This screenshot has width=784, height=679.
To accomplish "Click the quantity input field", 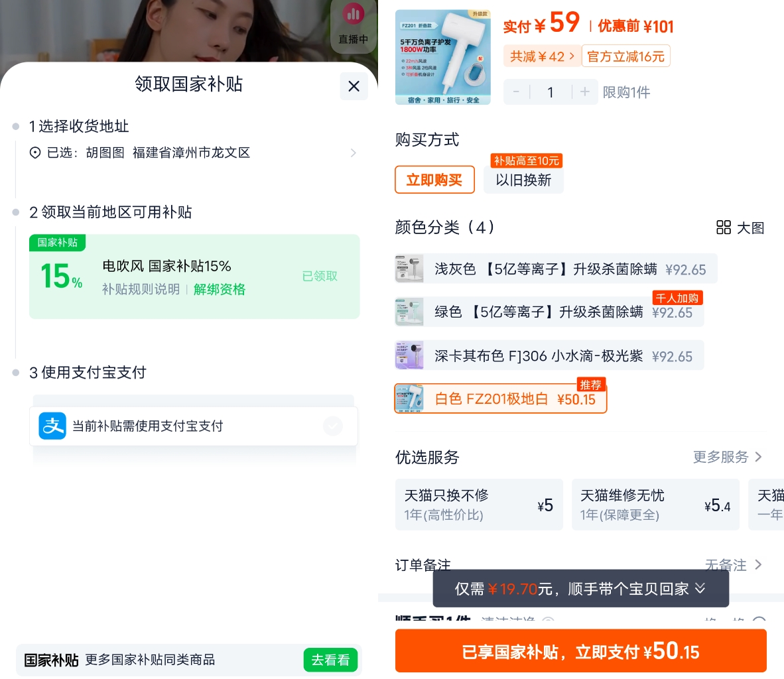I will pyautogui.click(x=551, y=92).
